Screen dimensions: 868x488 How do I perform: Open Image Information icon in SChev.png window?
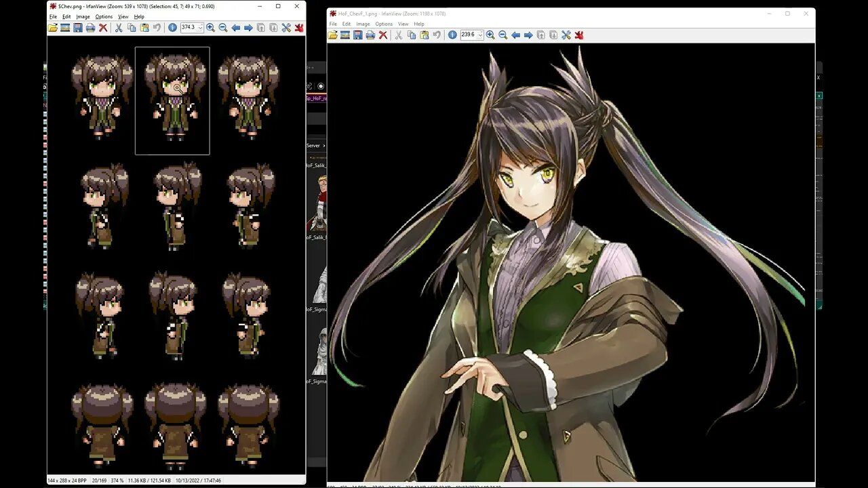click(x=172, y=28)
